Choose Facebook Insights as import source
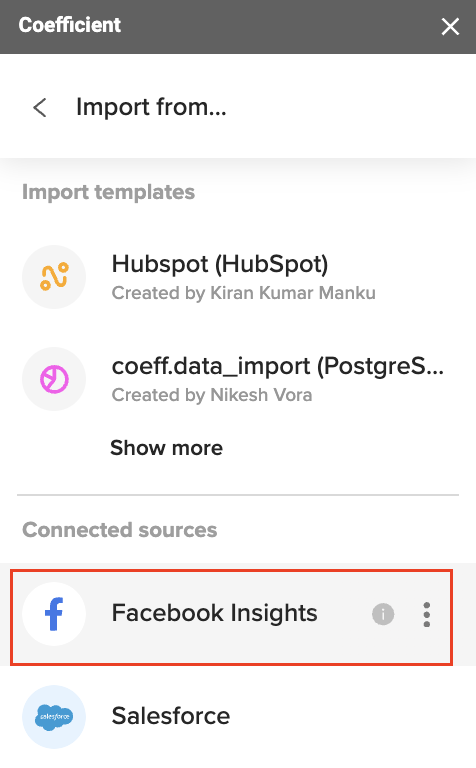Image resolution: width=476 pixels, height=768 pixels. click(x=231, y=617)
